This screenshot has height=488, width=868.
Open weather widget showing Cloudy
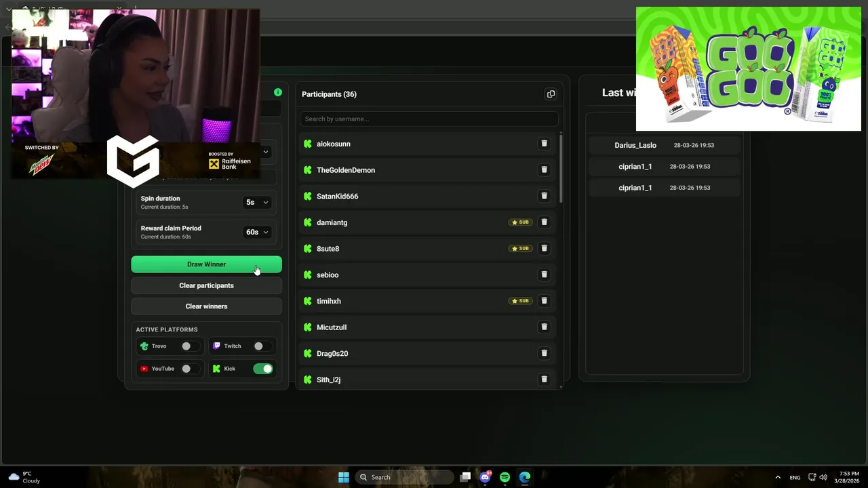(24, 477)
